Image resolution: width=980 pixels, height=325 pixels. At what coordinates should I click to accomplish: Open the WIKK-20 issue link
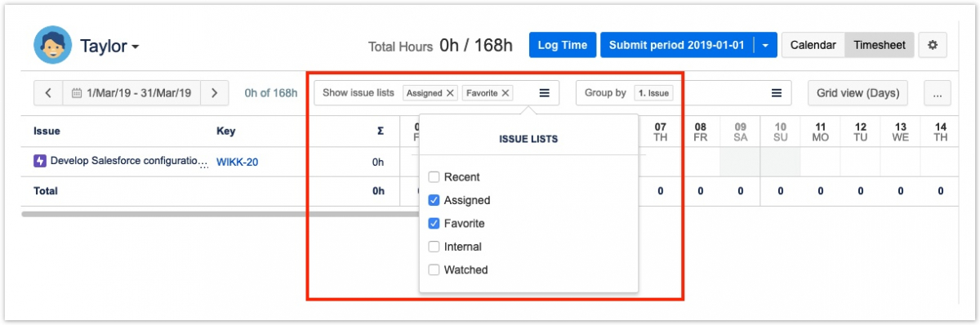[x=237, y=162]
